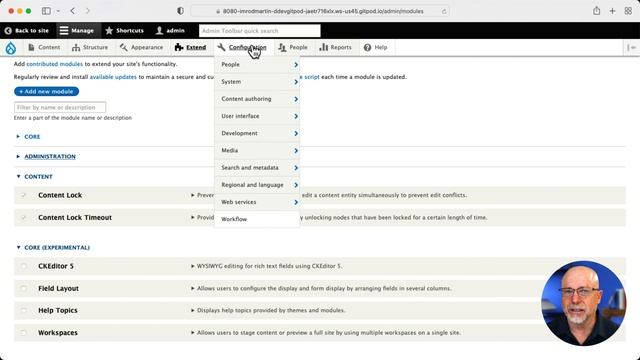
Task: Collapse the toolbar using the right-edge orientation icon
Action: pyautogui.click(x=631, y=48)
